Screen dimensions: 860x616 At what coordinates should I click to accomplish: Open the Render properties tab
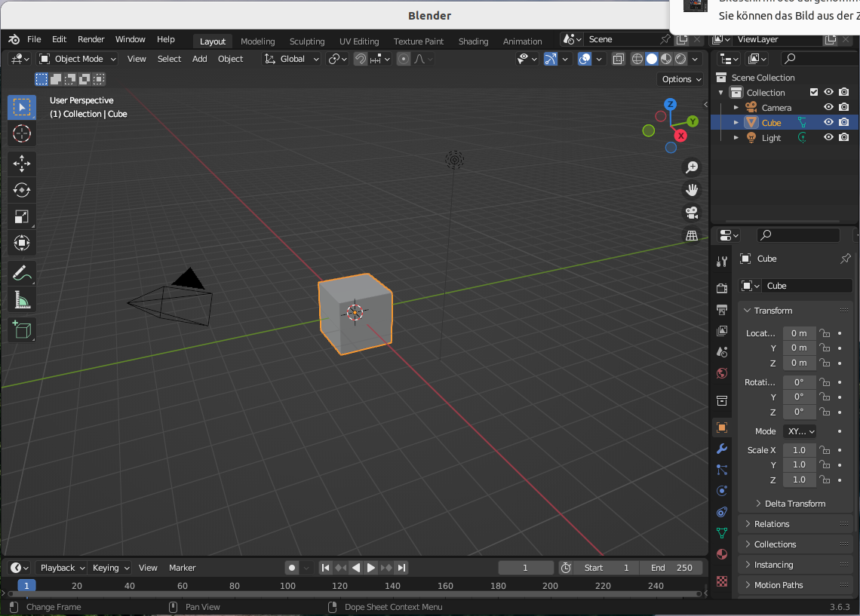pos(722,288)
